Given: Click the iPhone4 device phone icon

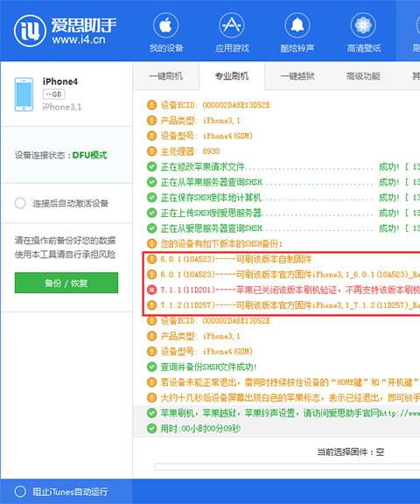Looking at the screenshot, I should [x=24, y=94].
